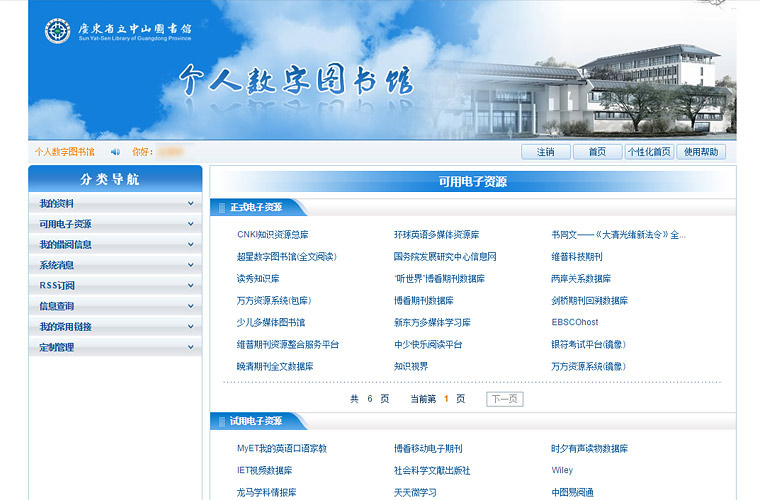Open 中少快乐阅读平台 link
760x500 pixels.
[428, 344]
